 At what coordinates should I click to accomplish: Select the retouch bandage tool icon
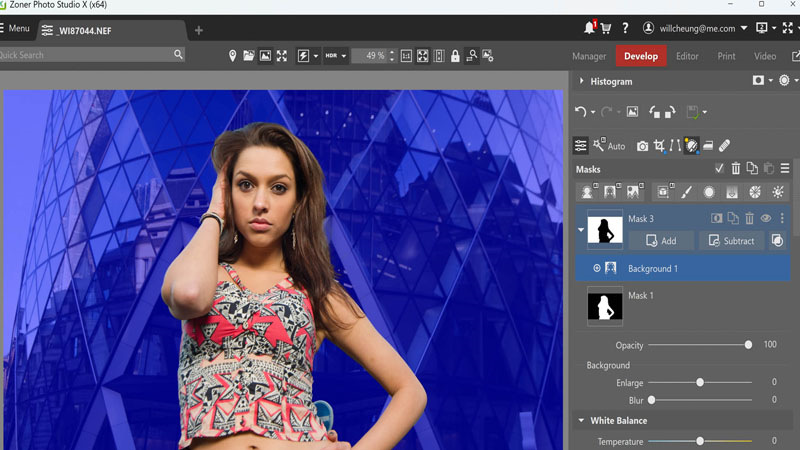[724, 146]
